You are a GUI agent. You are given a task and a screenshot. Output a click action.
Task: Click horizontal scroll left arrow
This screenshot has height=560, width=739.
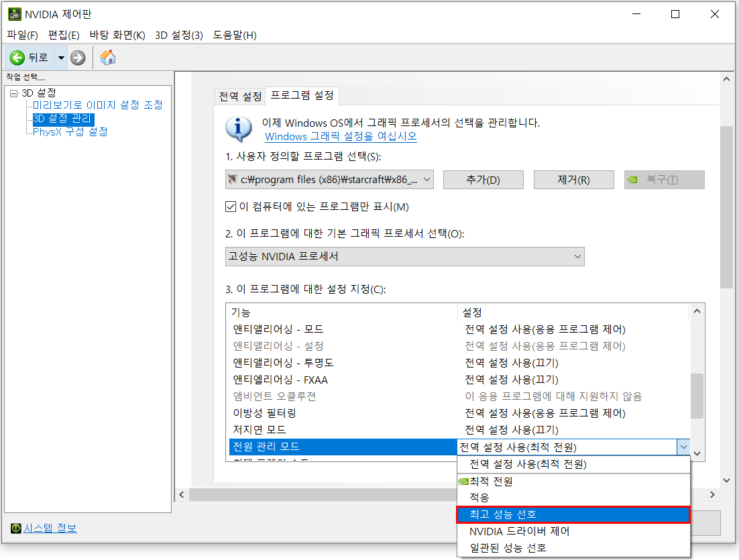tap(182, 494)
